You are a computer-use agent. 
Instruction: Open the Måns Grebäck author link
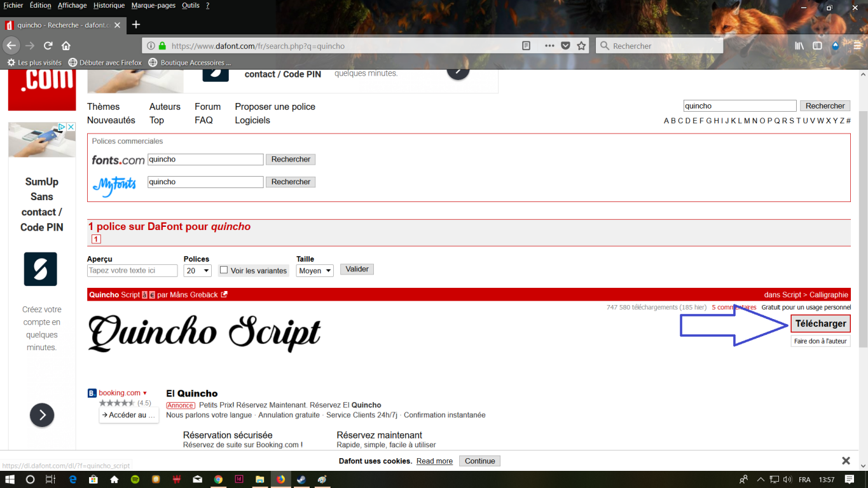click(194, 295)
